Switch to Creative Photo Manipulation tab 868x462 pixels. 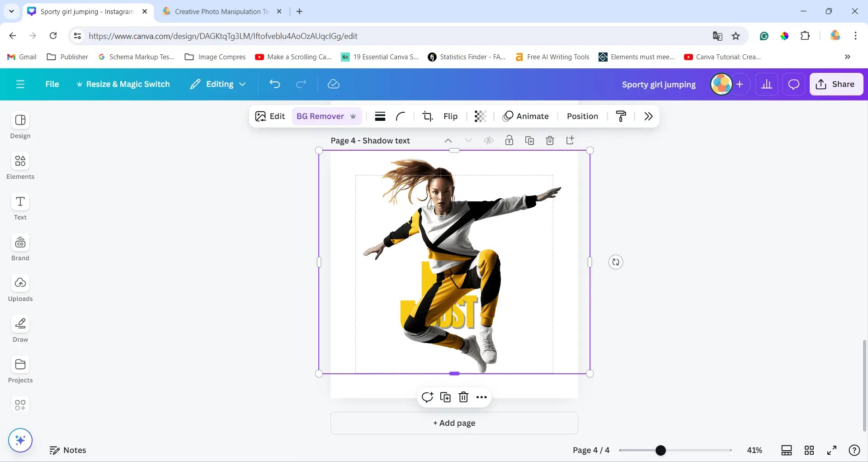(x=222, y=12)
